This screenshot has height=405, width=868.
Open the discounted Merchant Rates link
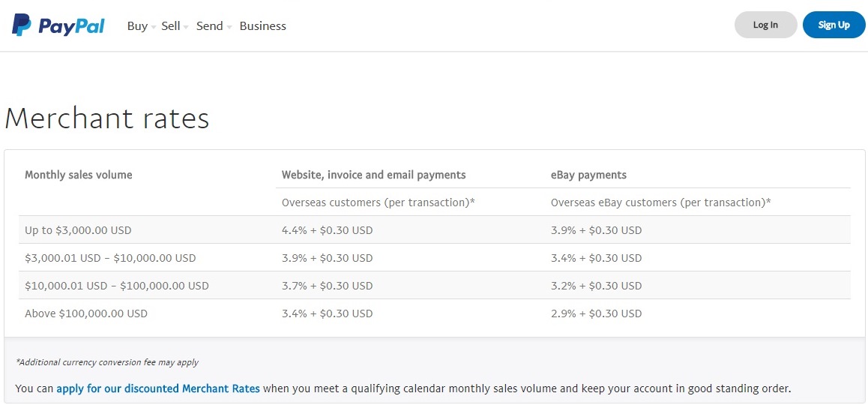pos(158,388)
